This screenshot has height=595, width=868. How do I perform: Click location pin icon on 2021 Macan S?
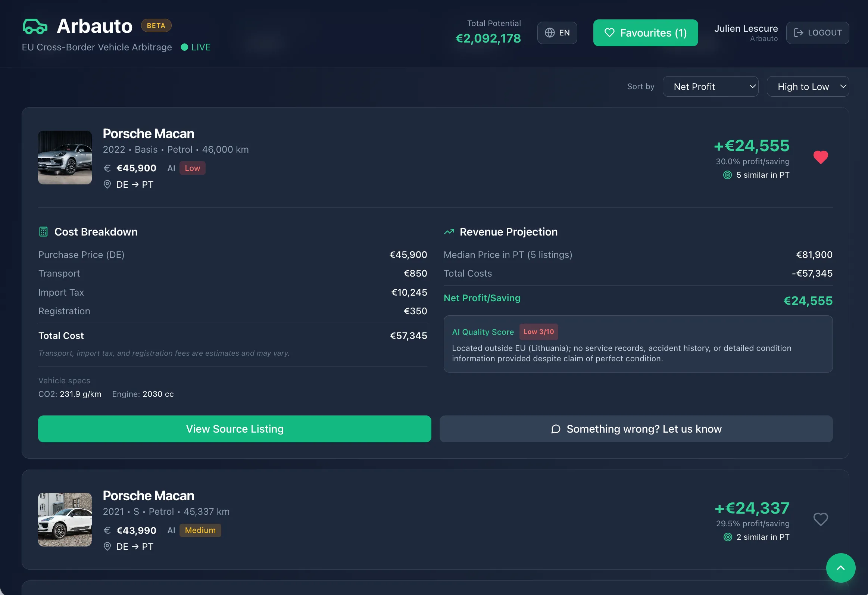click(x=107, y=546)
